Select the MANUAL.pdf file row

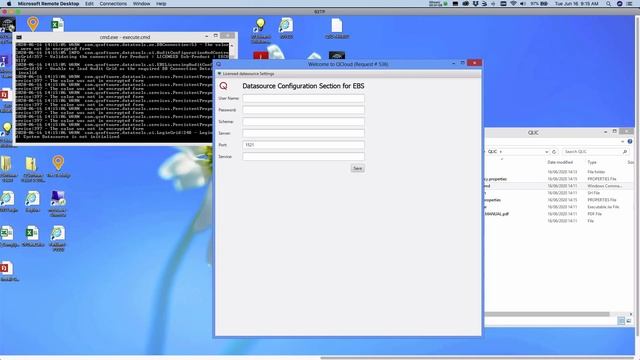click(558, 214)
